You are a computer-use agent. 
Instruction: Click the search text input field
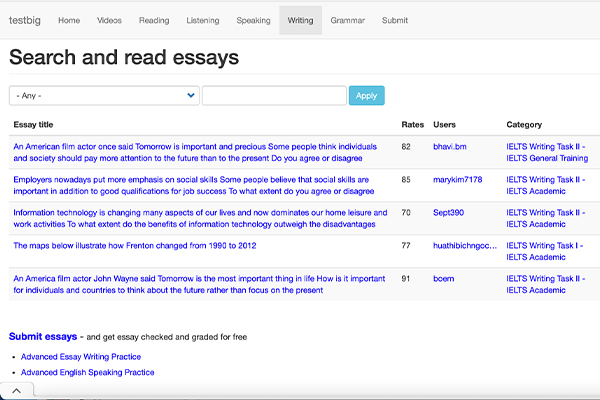click(x=274, y=96)
